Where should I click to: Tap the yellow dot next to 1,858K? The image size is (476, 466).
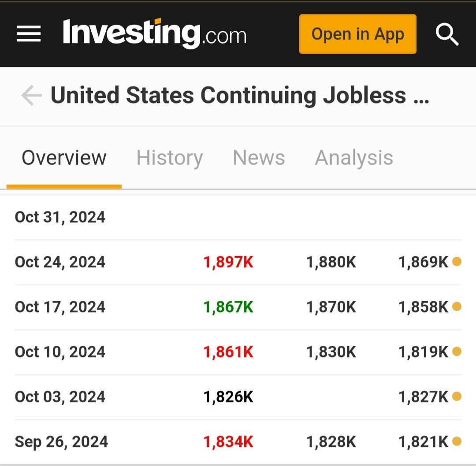[457, 307]
